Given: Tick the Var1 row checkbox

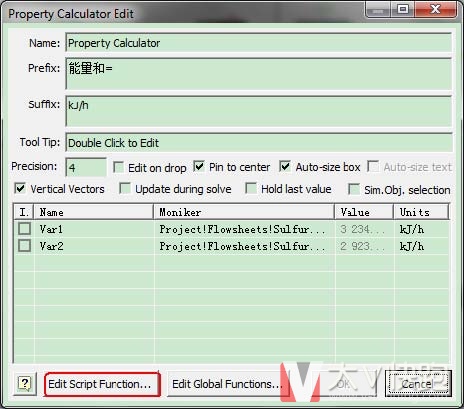Looking at the screenshot, I should [x=25, y=229].
